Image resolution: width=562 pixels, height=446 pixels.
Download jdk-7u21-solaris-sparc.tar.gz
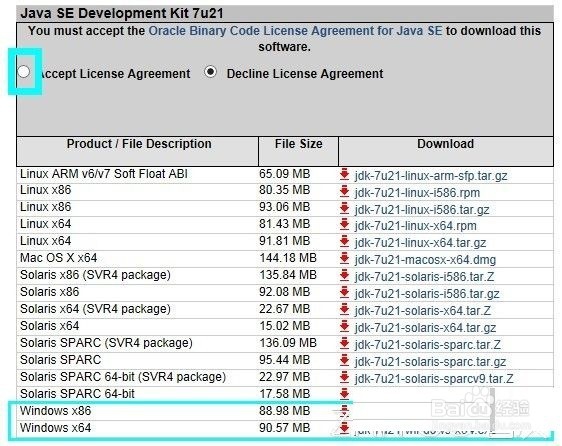coord(430,361)
